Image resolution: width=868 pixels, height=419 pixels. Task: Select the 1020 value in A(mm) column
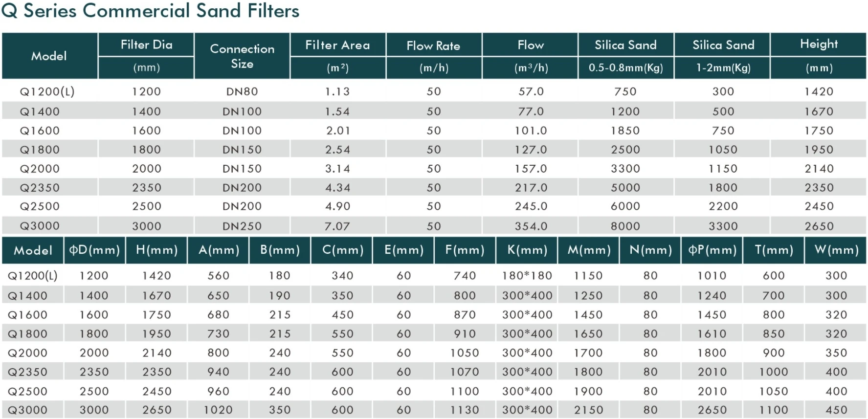pos(218,410)
